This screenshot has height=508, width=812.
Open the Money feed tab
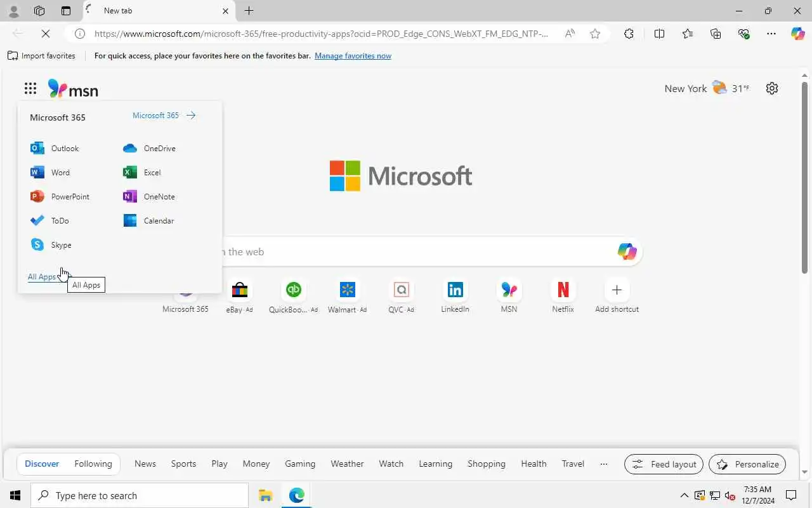256,464
